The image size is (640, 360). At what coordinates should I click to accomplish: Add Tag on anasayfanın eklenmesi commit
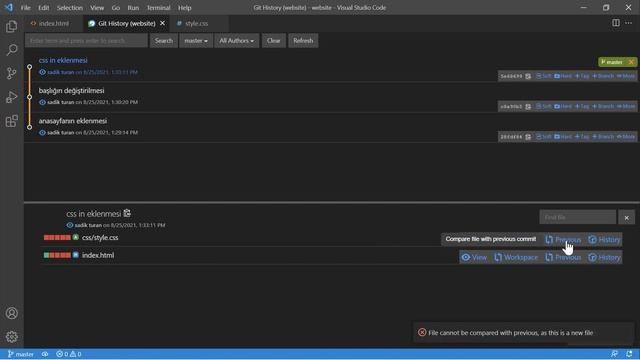click(582, 137)
